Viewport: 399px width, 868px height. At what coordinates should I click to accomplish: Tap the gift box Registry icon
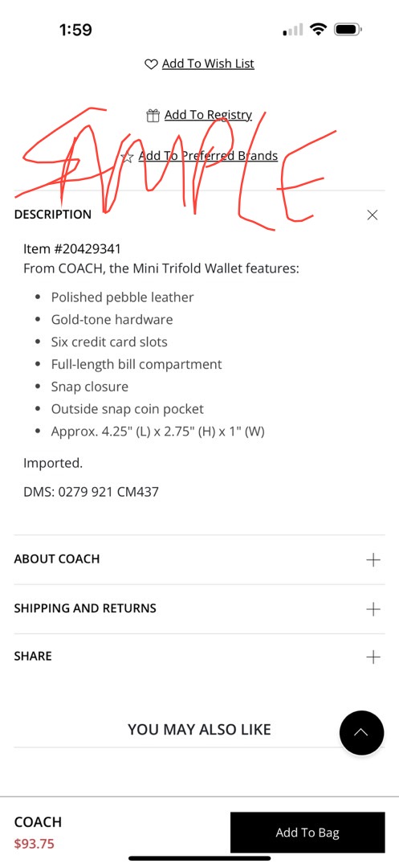(153, 115)
